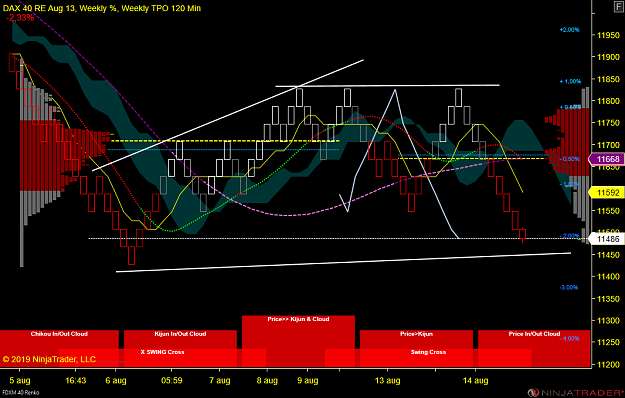Click the 11900 price axis label
This screenshot has height=398, width=625.
click(608, 57)
